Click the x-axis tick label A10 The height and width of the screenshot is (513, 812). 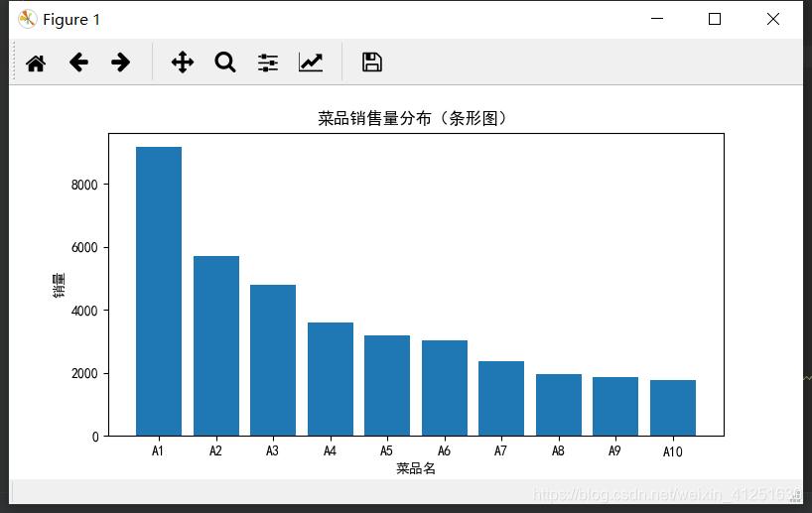(x=673, y=451)
